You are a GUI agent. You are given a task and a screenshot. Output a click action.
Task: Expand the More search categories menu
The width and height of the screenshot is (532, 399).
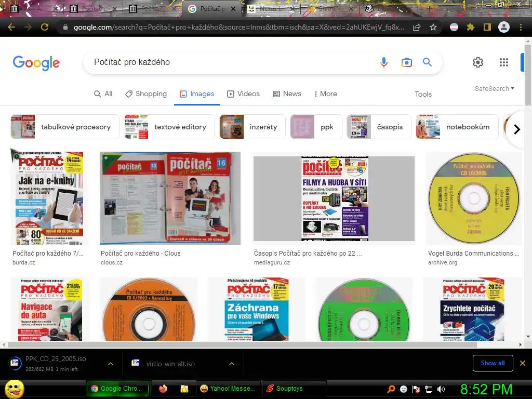coord(326,94)
